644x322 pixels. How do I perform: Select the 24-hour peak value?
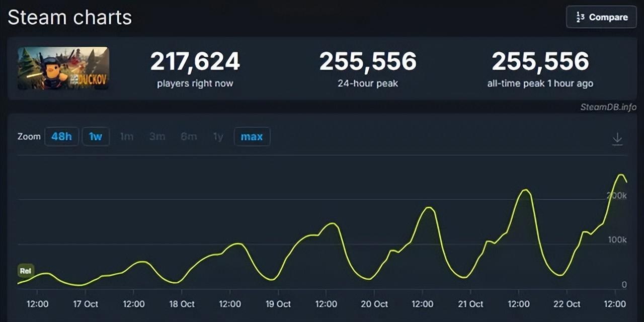tap(368, 62)
